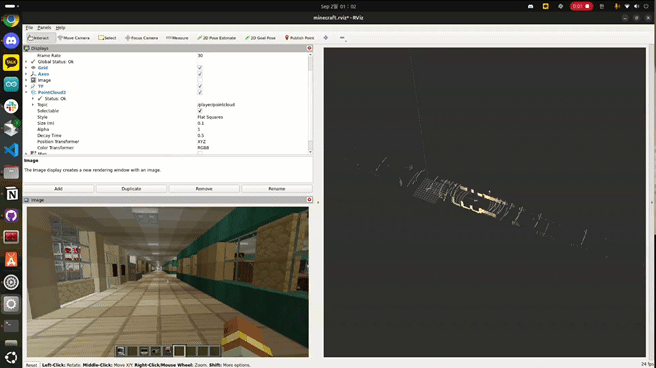Select the Grid display name

pos(43,68)
